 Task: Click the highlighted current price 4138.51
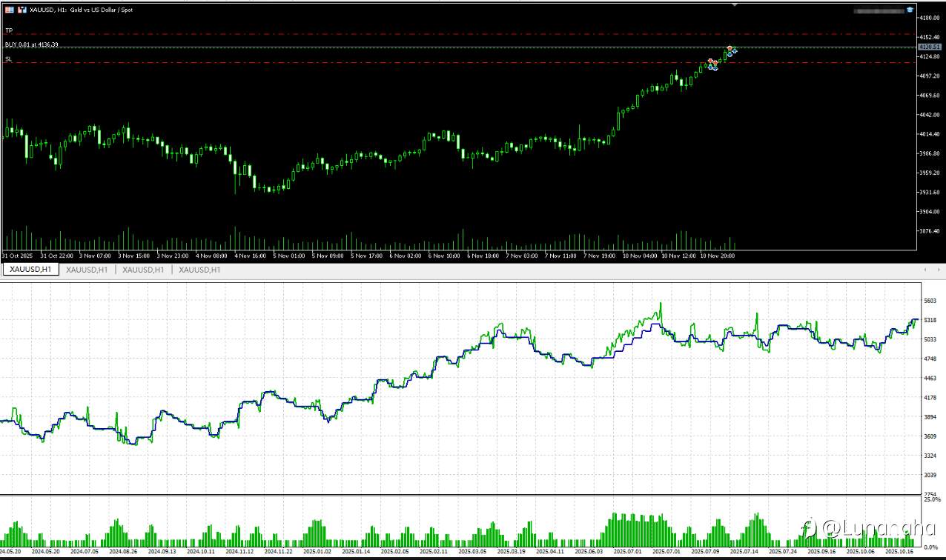(930, 47)
